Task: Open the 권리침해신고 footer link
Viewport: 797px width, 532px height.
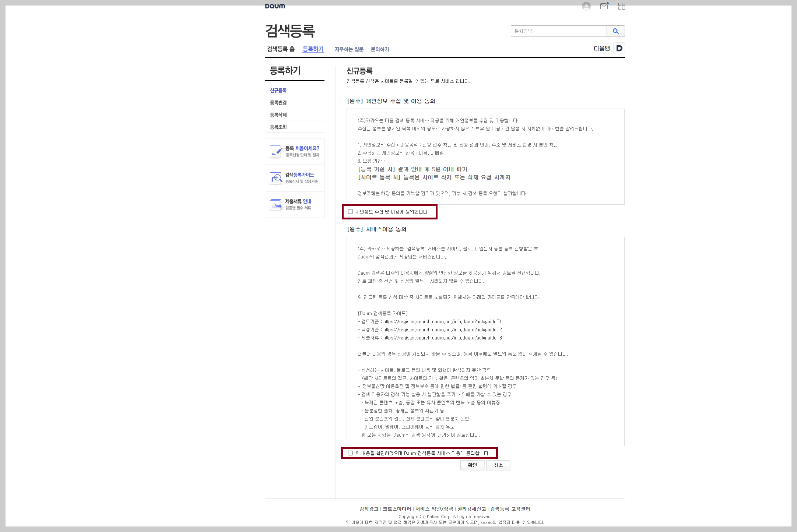Action: point(471,509)
